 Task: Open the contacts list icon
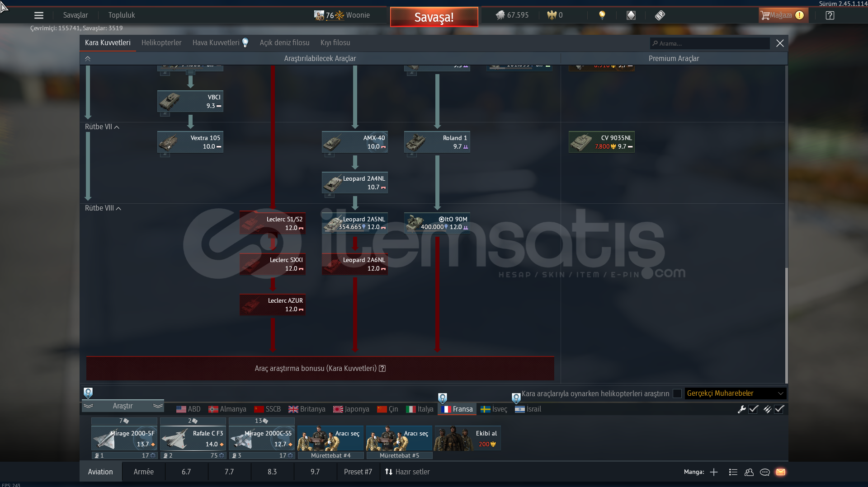[x=733, y=472]
